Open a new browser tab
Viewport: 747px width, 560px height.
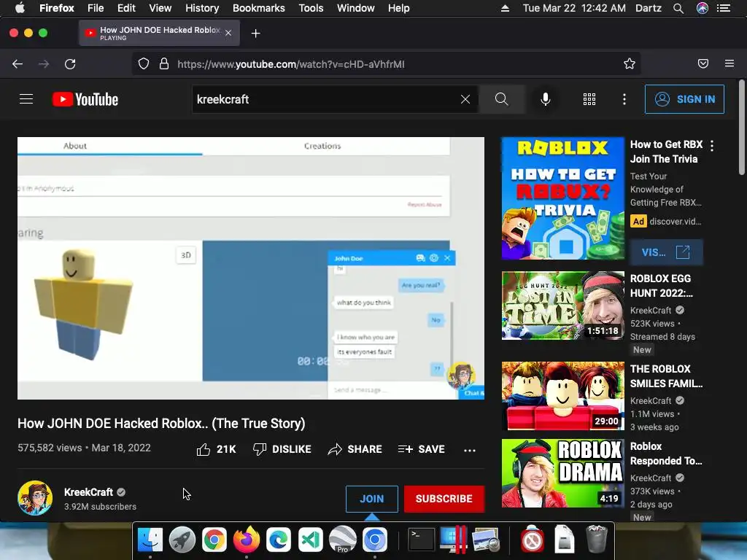[x=256, y=34]
